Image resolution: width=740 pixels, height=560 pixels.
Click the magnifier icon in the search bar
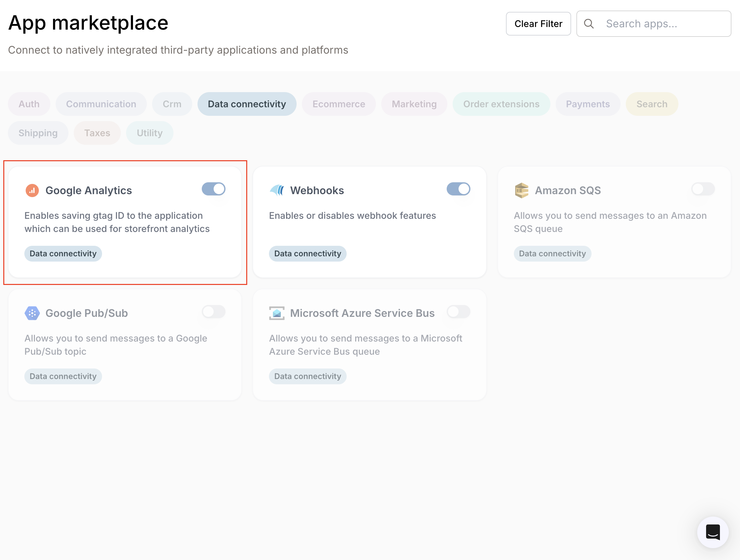589,23
